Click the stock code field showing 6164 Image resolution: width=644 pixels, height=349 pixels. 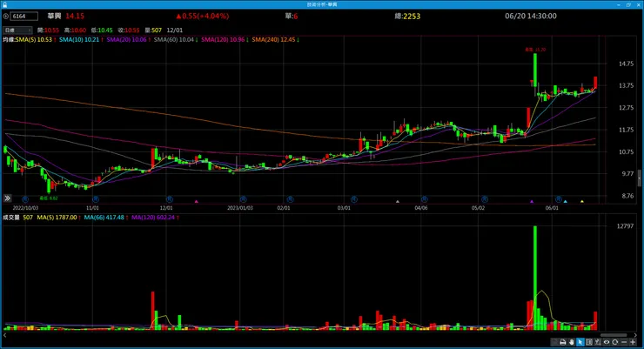point(23,16)
